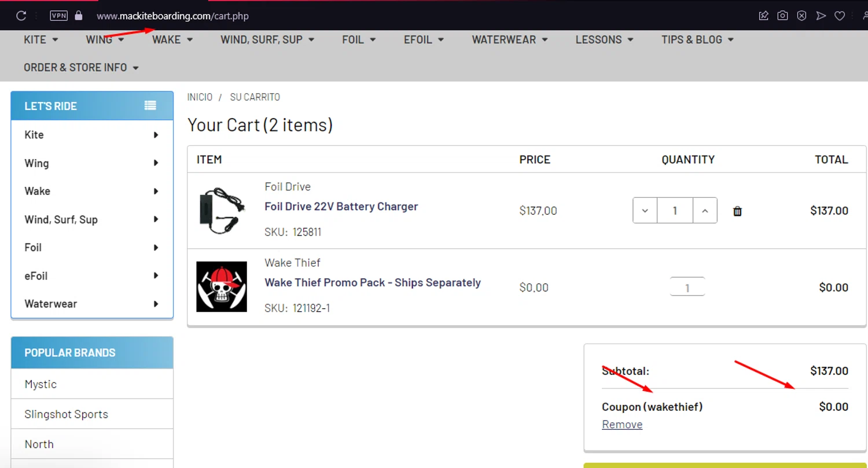The width and height of the screenshot is (868, 468).
Task: Click the send/flow arrow icon in browser toolbar
Action: click(821, 16)
